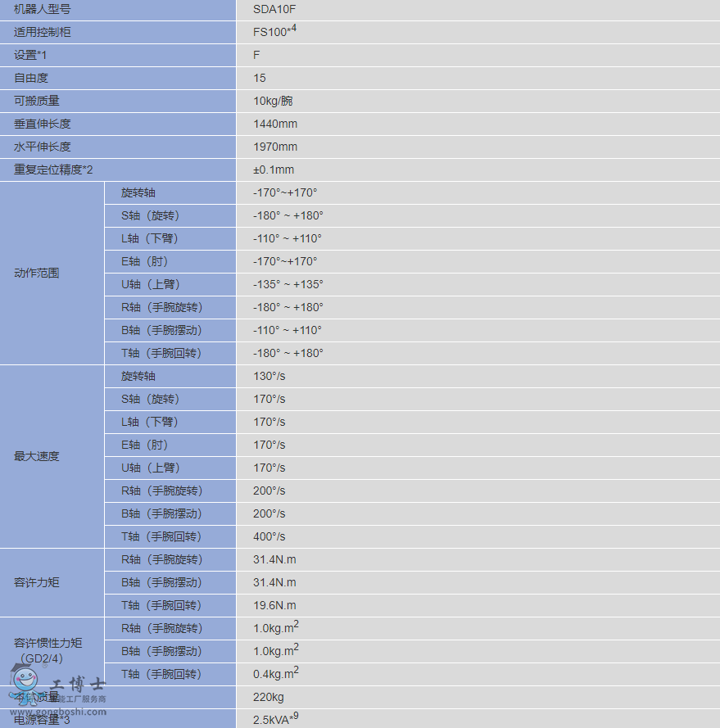Select the 容许力矩 section label
This screenshot has height=728, width=720.
click(36, 582)
